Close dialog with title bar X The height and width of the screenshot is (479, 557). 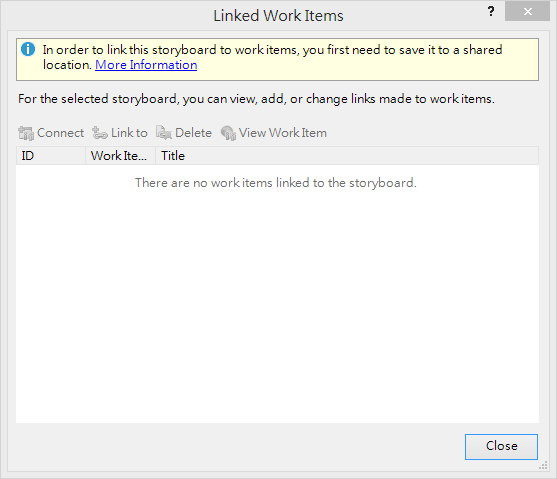(528, 11)
